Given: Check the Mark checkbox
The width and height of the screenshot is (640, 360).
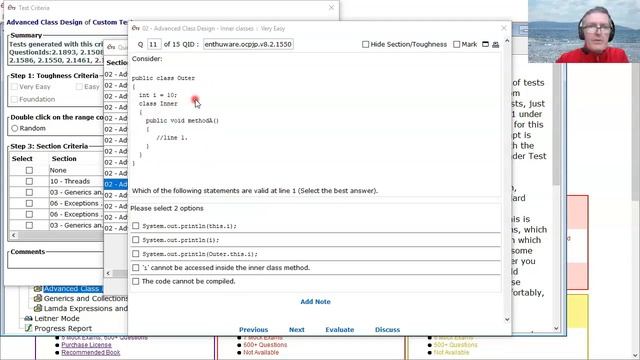Looking at the screenshot, I should (456, 44).
